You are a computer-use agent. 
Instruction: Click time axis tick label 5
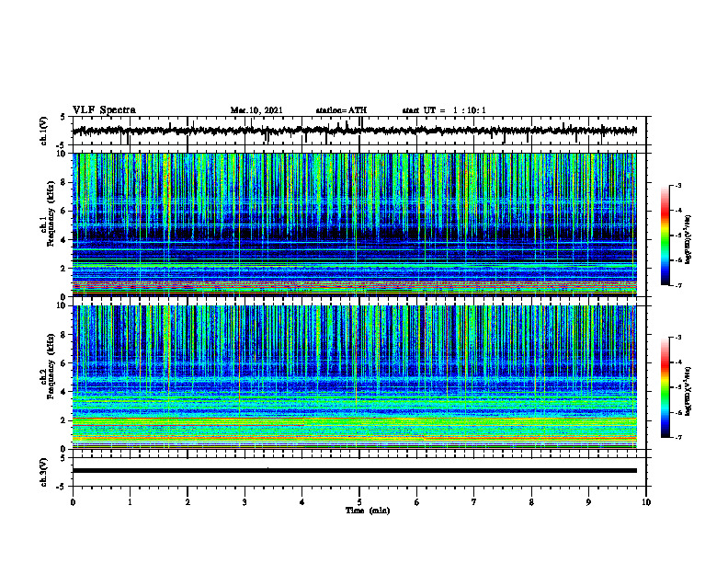359,502
